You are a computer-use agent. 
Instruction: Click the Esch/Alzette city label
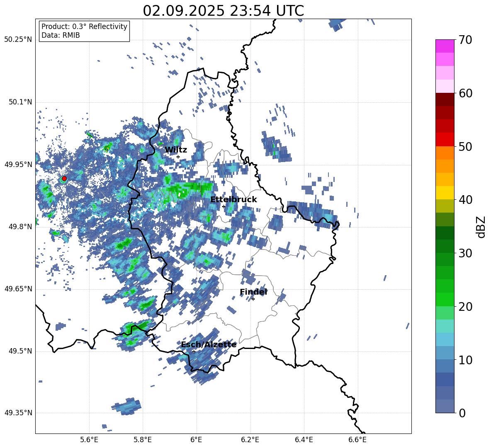coord(209,344)
